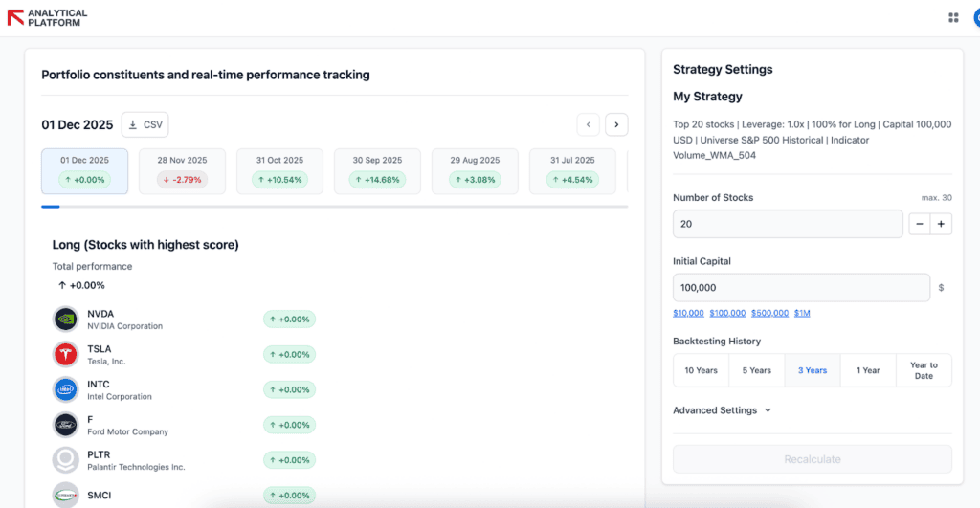Go to the previous date page arrow
Viewport: 980px width, 508px height.
588,124
